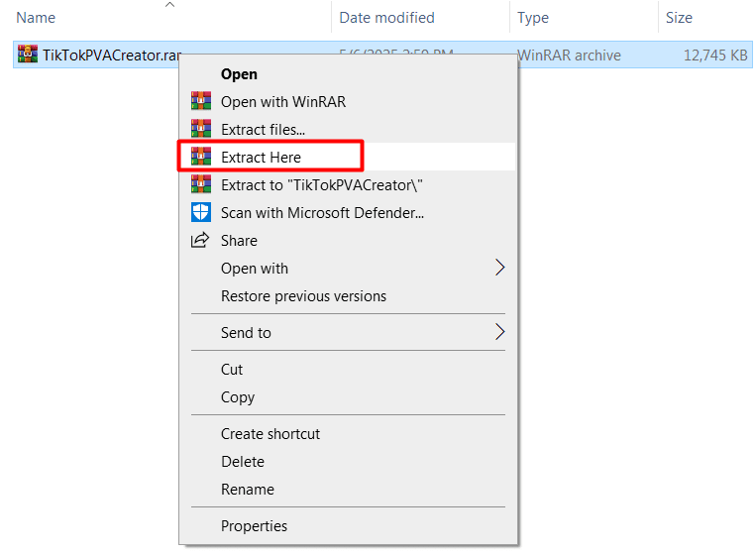Image resolution: width=756 pixels, height=556 pixels.
Task: Expand the Open with submenu arrow
Action: (500, 268)
